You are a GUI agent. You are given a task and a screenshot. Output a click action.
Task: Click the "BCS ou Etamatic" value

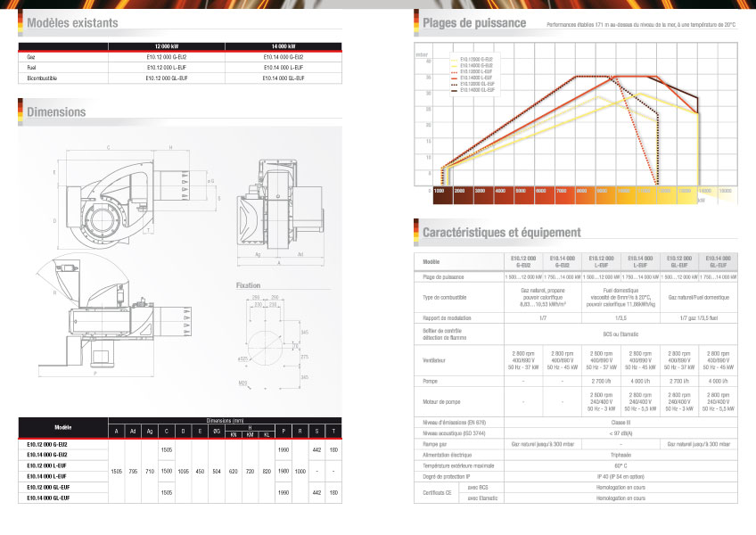pyautogui.click(x=620, y=333)
